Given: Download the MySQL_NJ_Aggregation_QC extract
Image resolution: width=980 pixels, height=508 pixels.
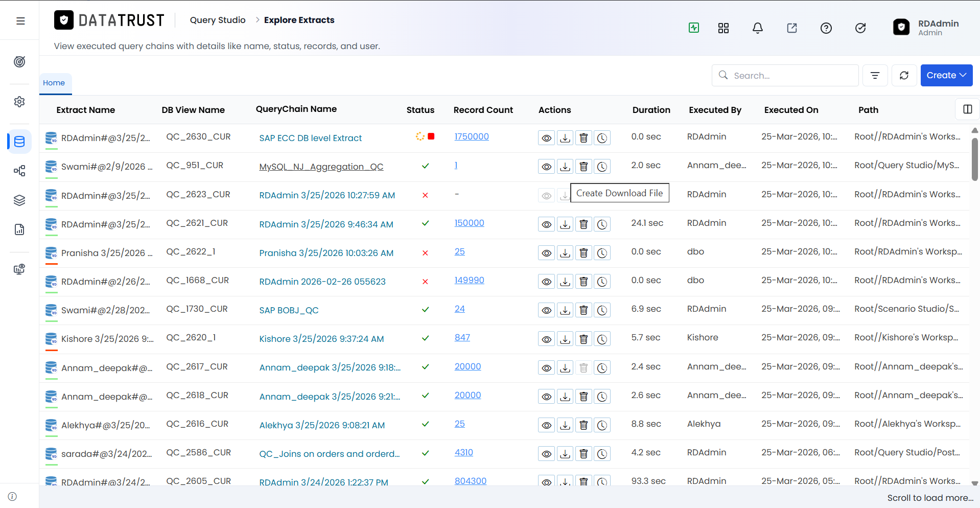Looking at the screenshot, I should (565, 167).
